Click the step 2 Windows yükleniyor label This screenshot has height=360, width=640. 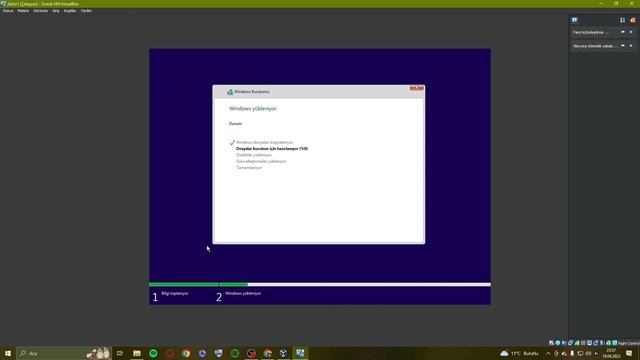point(243,293)
